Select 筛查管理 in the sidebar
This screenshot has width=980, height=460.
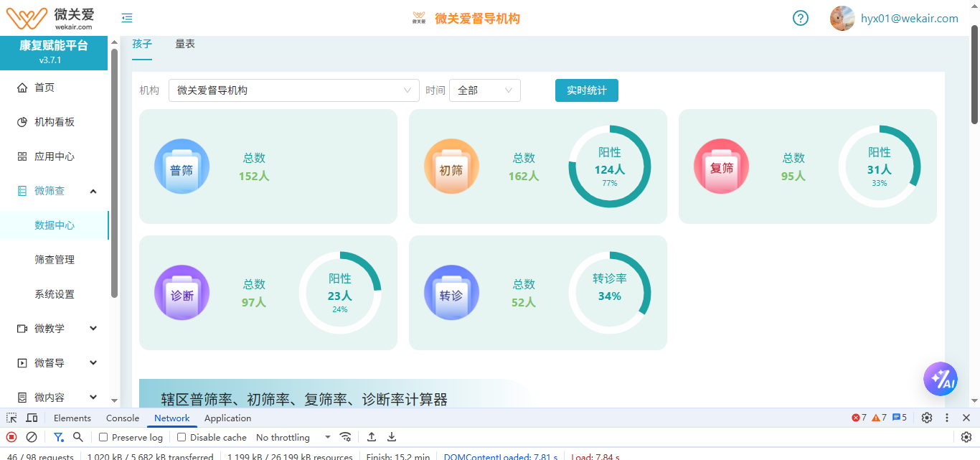tap(54, 259)
